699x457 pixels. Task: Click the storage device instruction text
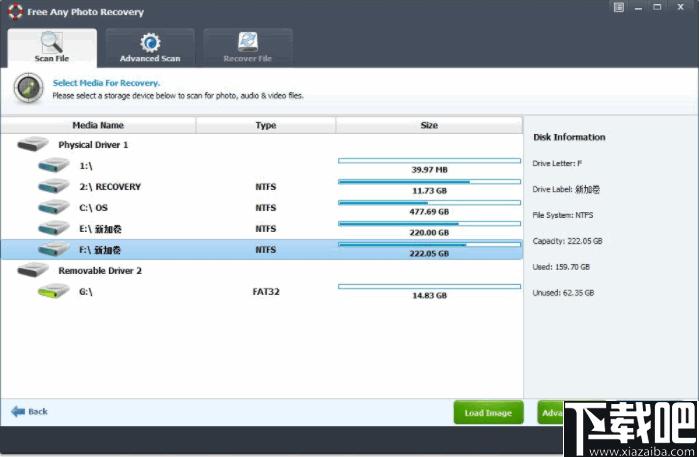(x=178, y=95)
